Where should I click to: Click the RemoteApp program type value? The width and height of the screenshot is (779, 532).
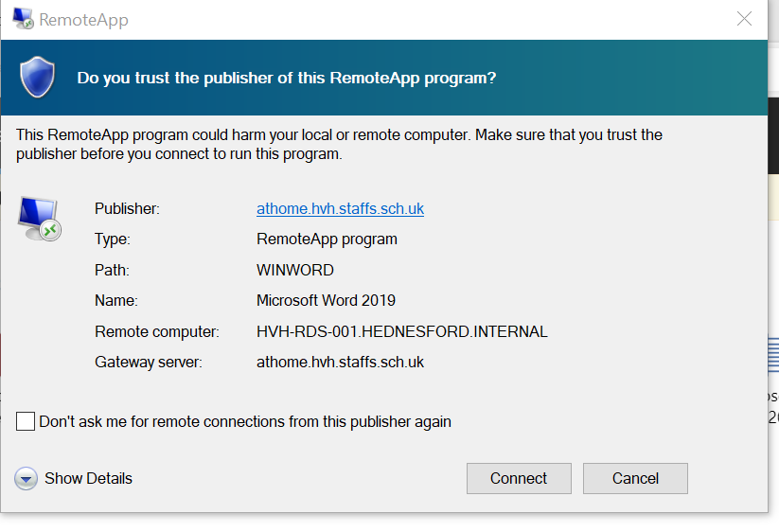(327, 239)
